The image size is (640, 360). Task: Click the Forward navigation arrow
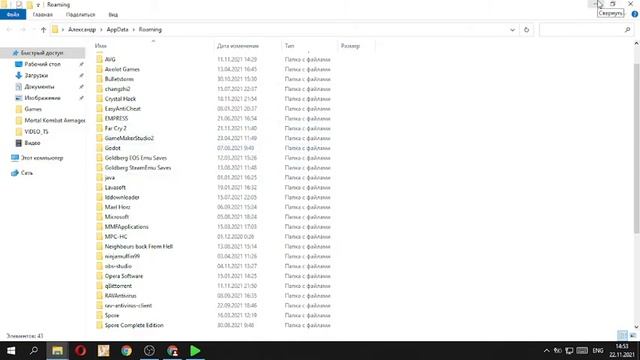pos(23,29)
